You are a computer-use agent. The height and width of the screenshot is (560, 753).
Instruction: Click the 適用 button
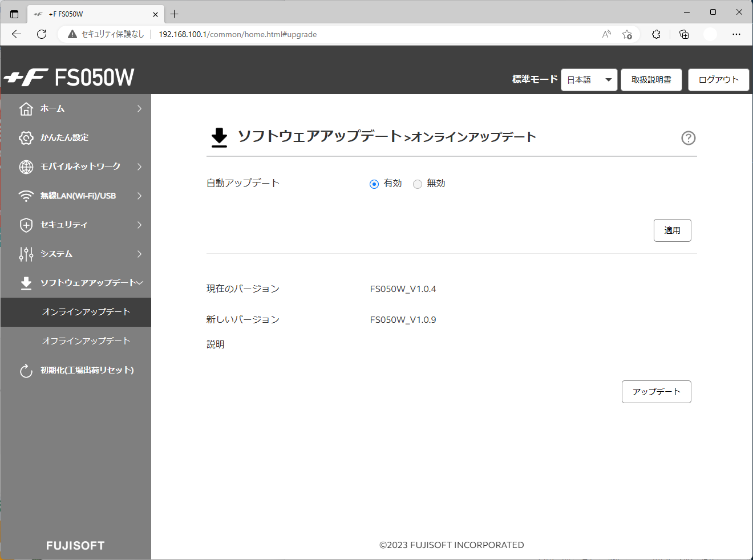point(672,230)
